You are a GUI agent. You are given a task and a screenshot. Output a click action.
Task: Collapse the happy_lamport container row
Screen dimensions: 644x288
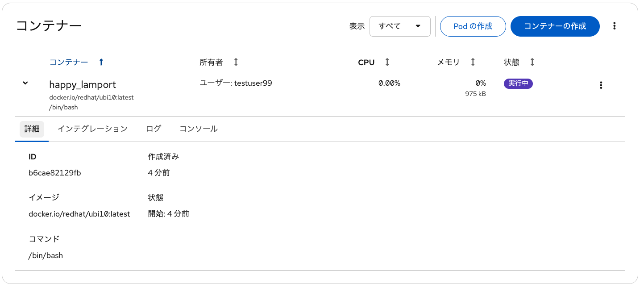(25, 83)
